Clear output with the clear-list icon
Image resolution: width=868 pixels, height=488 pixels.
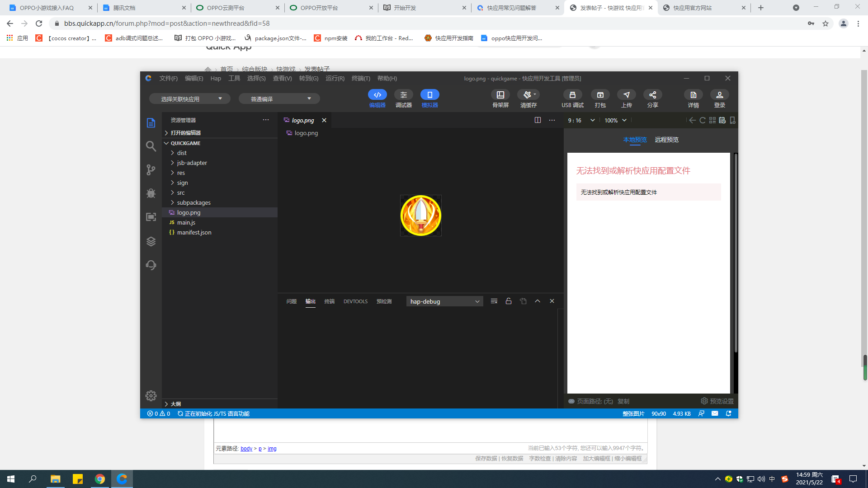pos(494,301)
